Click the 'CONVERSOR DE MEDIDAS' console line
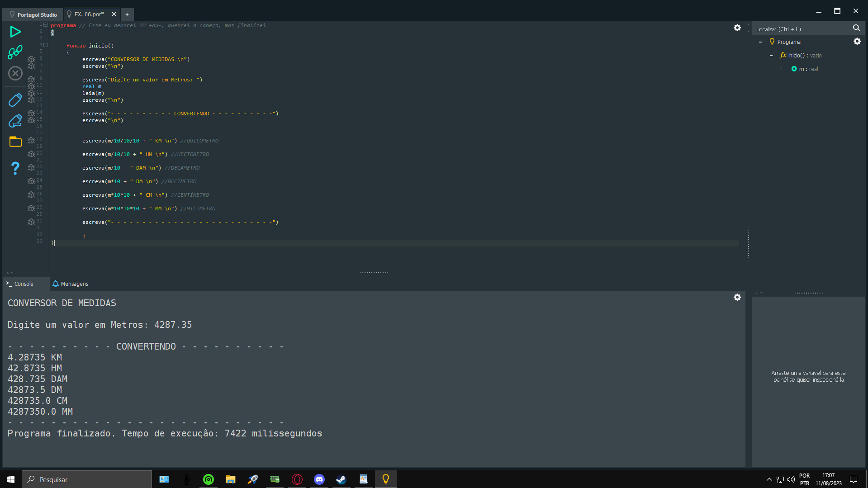Screen dimensions: 868x488 [x=62, y=303]
